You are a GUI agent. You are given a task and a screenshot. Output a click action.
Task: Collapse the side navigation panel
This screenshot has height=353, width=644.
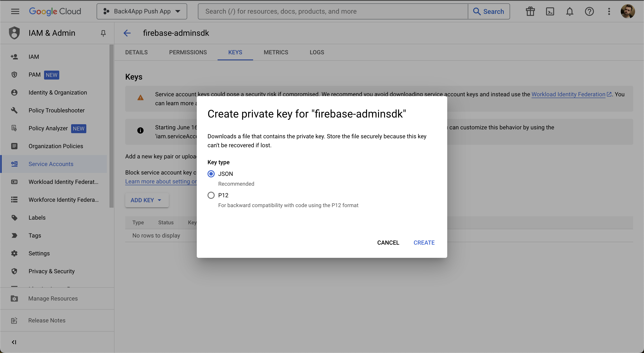coord(14,342)
